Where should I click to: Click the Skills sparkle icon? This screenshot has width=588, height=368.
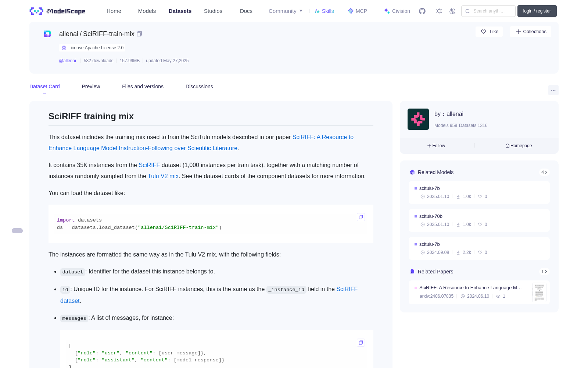(x=317, y=11)
